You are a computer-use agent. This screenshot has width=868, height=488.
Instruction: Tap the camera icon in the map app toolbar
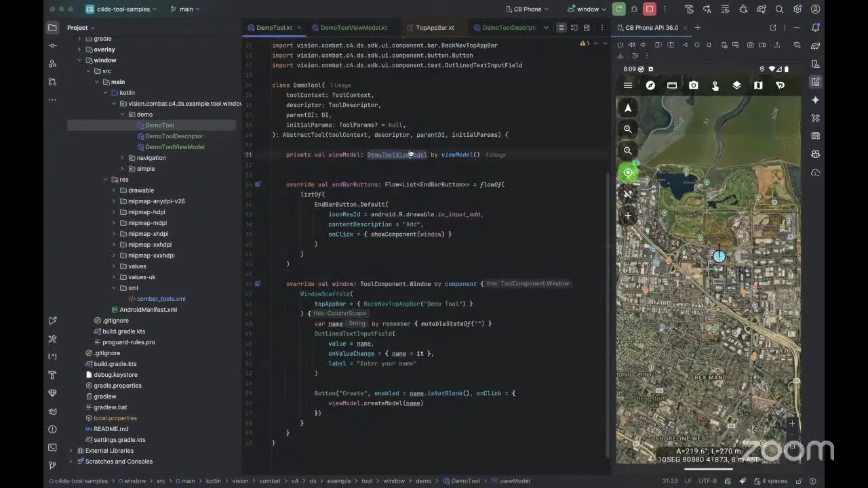[x=694, y=85]
